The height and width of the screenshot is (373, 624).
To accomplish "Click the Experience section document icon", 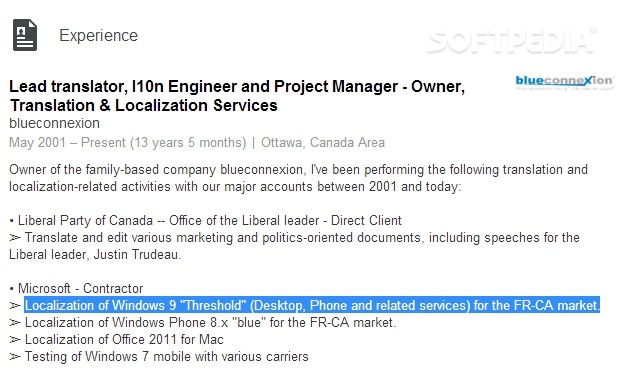I will tap(25, 35).
